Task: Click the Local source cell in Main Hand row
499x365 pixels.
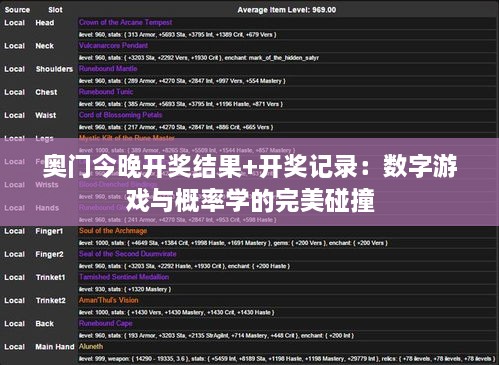Action: (14, 347)
